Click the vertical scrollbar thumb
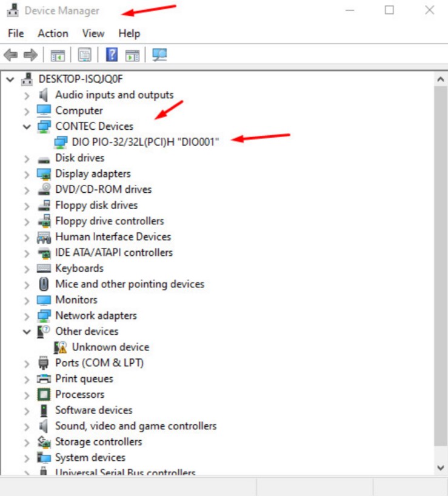448x496 pixels. click(x=441, y=266)
